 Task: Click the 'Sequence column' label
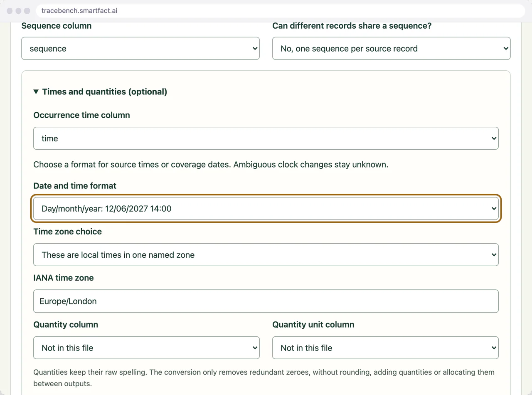point(57,26)
